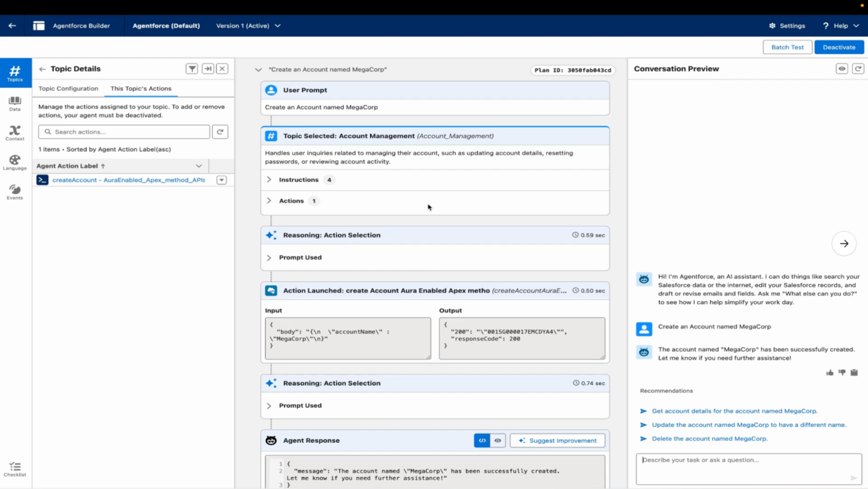Click the createAccount action terminal icon
This screenshot has width=868, height=489.
[x=43, y=180]
